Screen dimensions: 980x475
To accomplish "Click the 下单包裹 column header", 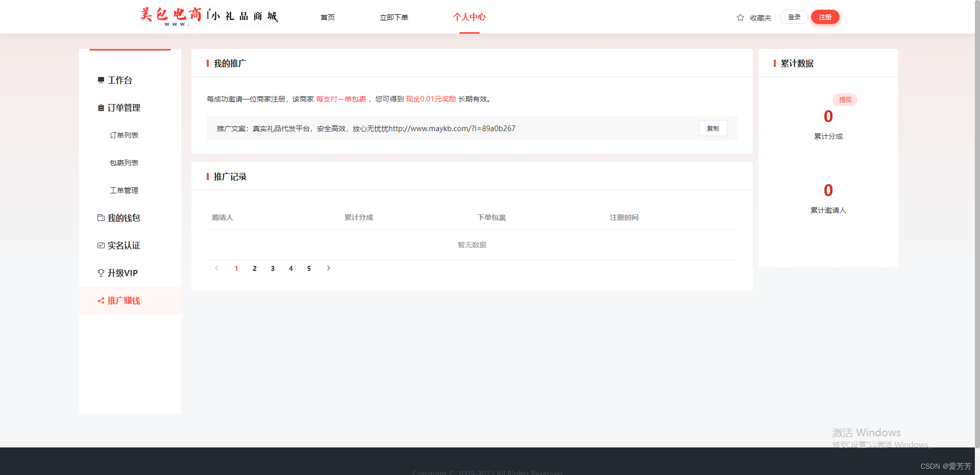I will 492,217.
